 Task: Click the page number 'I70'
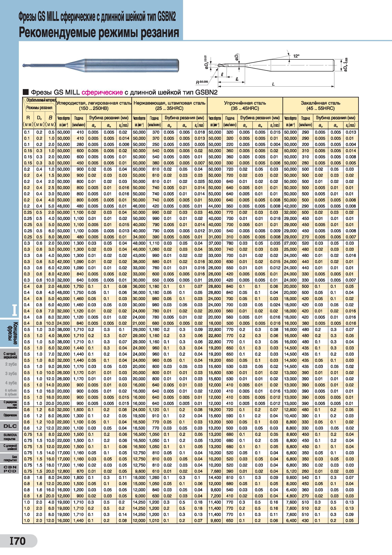tap(18, 541)
